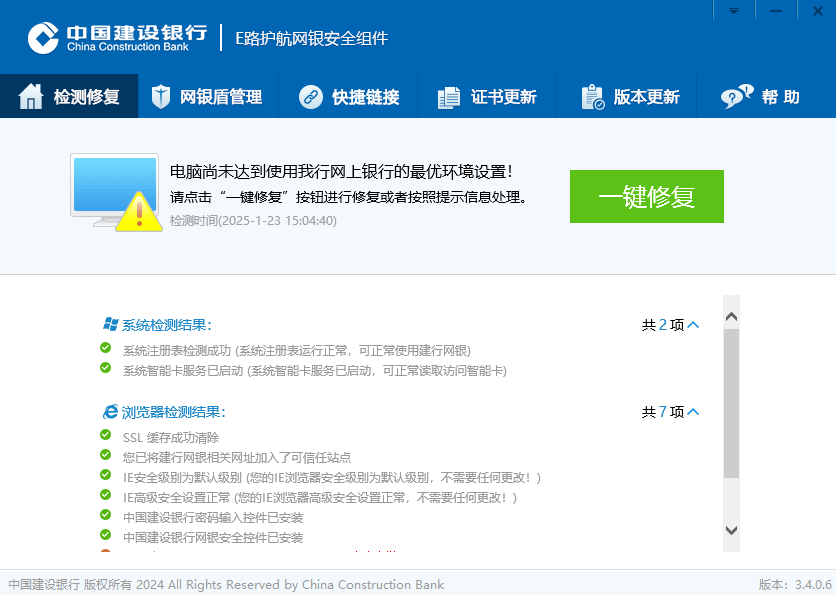Click green check beside 可信任站点 row
The height and width of the screenshot is (595, 836).
click(106, 454)
